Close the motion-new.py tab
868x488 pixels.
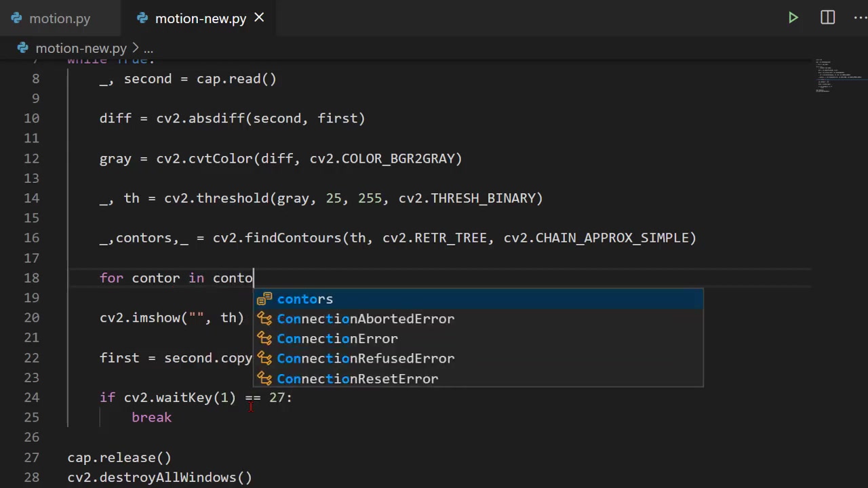(259, 18)
